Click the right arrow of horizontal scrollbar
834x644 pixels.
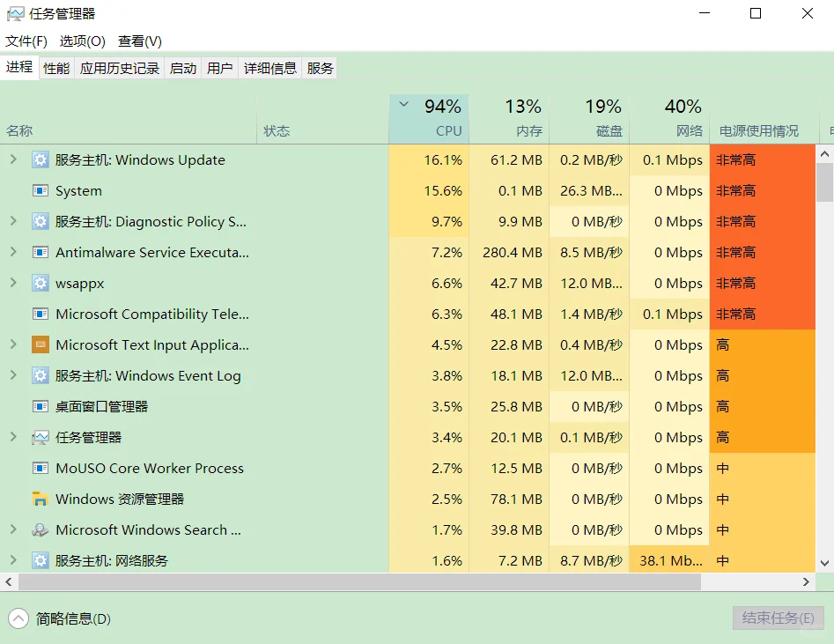(805, 581)
